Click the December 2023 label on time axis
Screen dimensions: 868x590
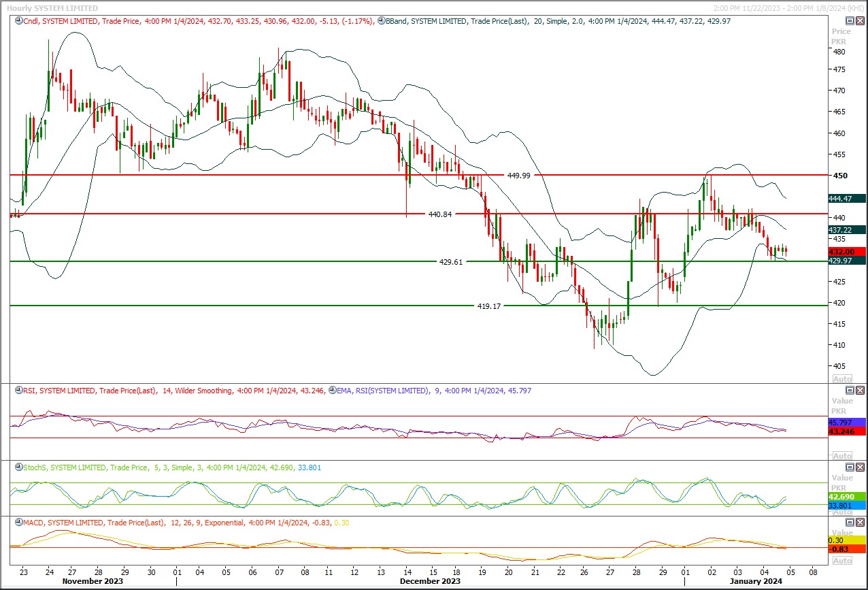click(430, 581)
